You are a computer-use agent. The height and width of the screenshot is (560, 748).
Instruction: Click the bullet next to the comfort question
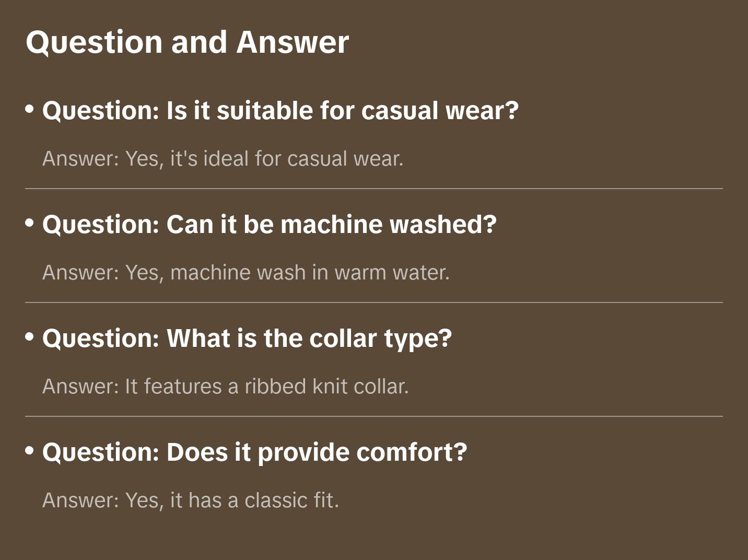(x=30, y=451)
